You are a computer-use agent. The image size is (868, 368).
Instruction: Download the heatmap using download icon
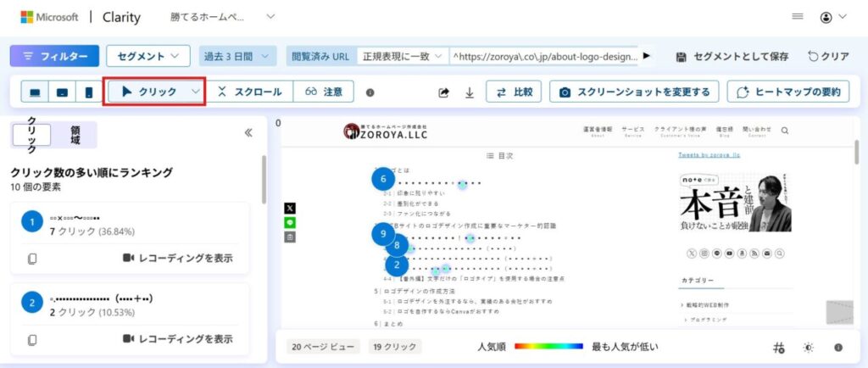click(x=470, y=92)
